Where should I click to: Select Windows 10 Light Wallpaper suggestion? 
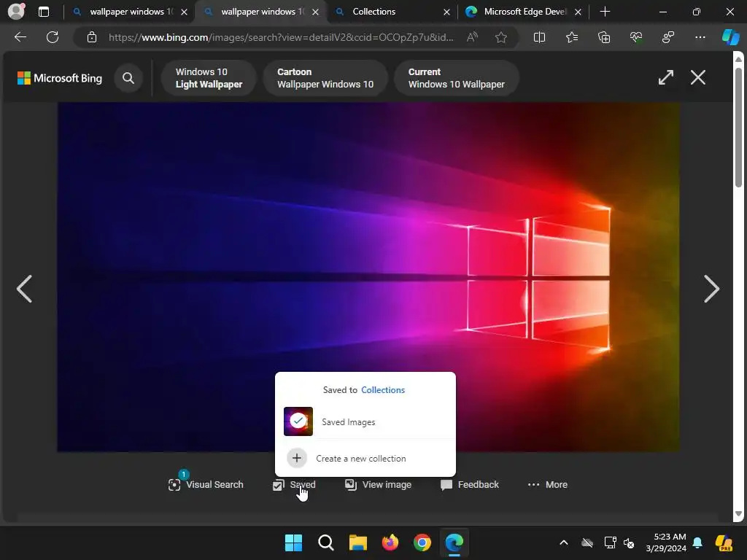coord(209,77)
